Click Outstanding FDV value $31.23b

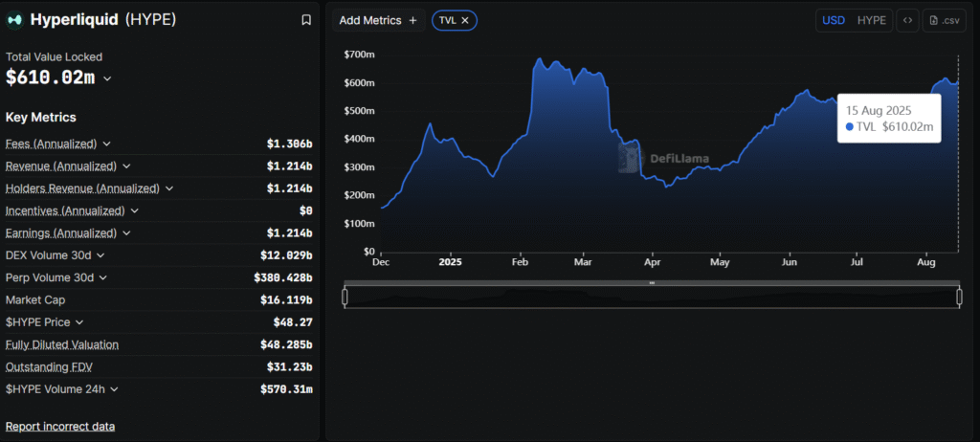(x=289, y=367)
